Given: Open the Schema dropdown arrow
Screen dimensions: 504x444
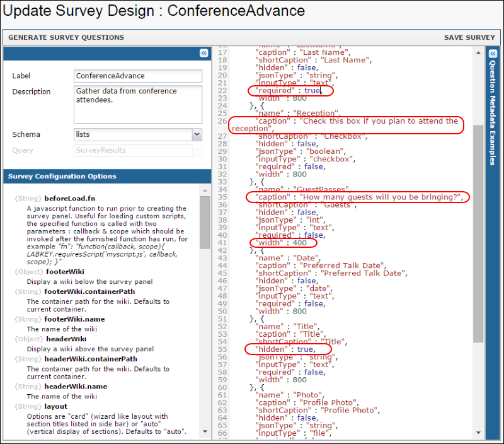Looking at the screenshot, I should [197, 134].
